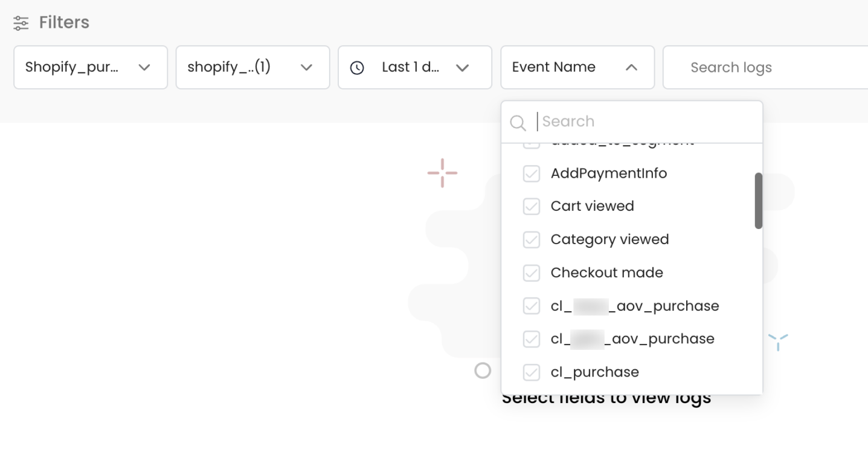Click the magnifier icon in the dropdown search
The width and height of the screenshot is (868, 469).
(518, 123)
